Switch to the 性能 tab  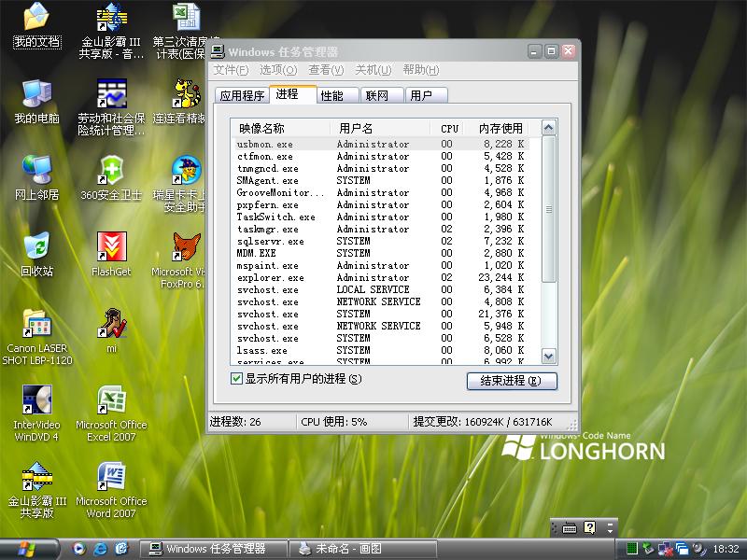(331, 95)
